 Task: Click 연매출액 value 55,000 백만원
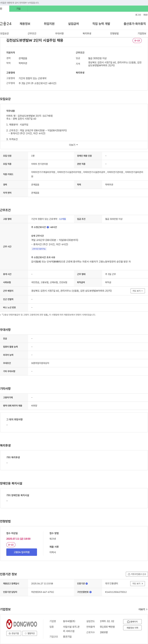(107, 627)
